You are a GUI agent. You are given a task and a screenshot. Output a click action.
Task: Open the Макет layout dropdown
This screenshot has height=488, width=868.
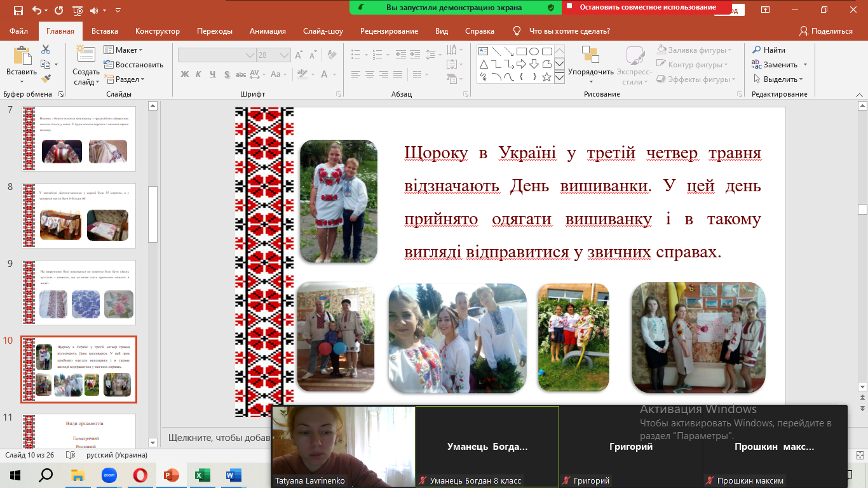(x=125, y=50)
